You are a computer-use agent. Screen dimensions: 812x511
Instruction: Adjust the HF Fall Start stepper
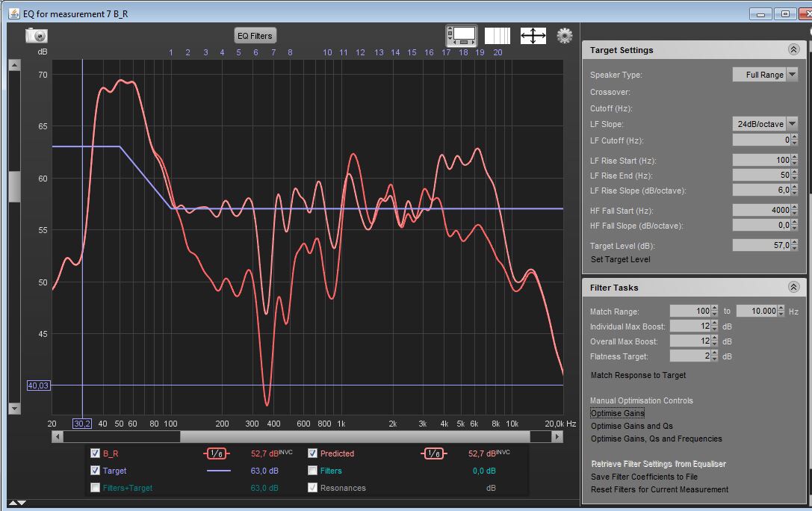[794, 210]
